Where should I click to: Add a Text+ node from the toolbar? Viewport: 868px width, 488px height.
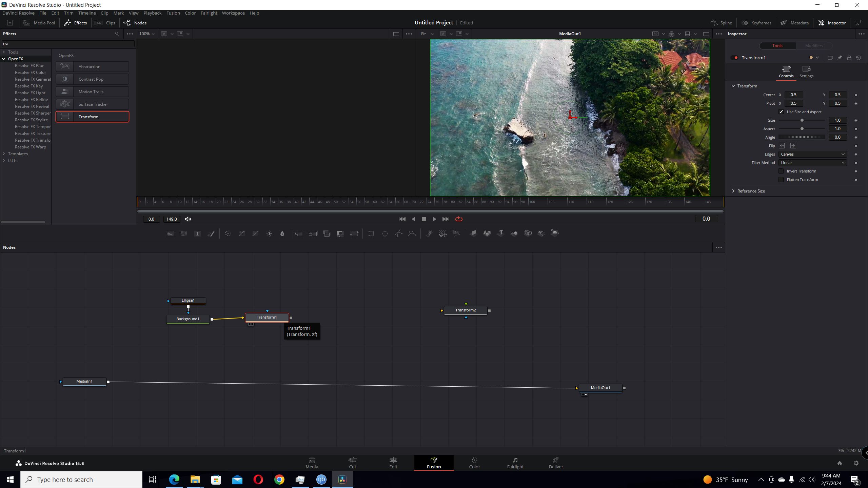click(x=197, y=233)
